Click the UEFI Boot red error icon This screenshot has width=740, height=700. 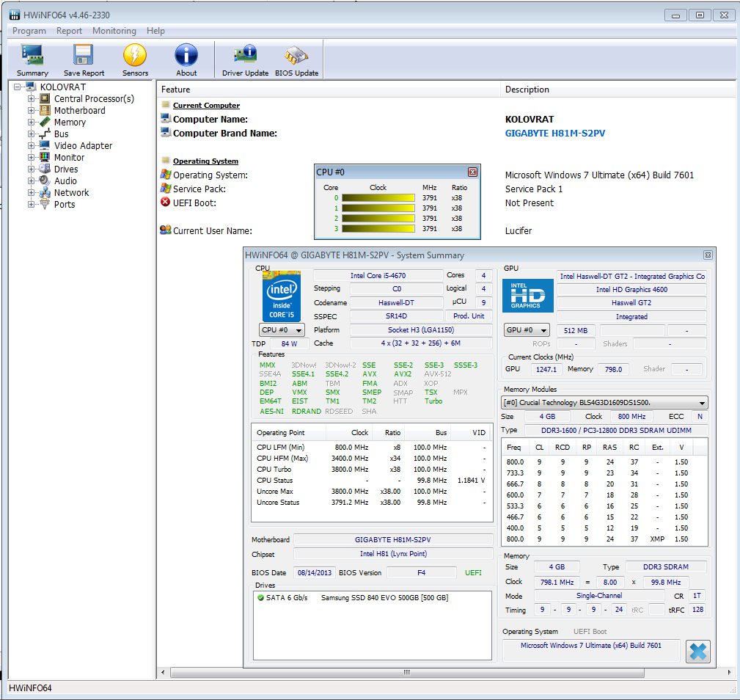pos(165,203)
